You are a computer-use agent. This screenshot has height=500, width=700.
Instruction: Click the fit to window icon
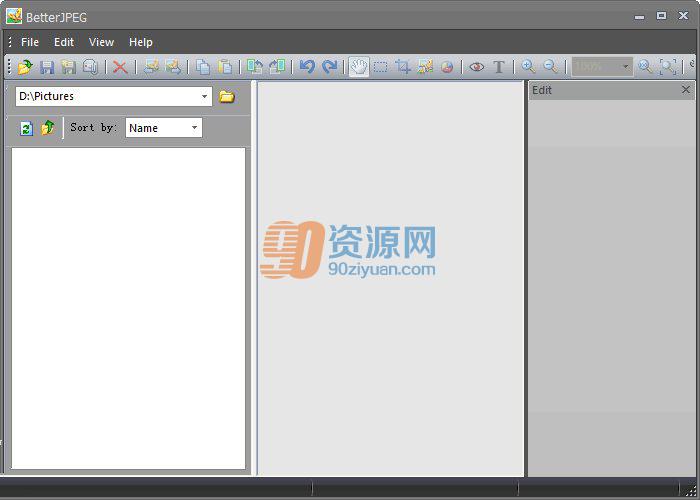[668, 67]
